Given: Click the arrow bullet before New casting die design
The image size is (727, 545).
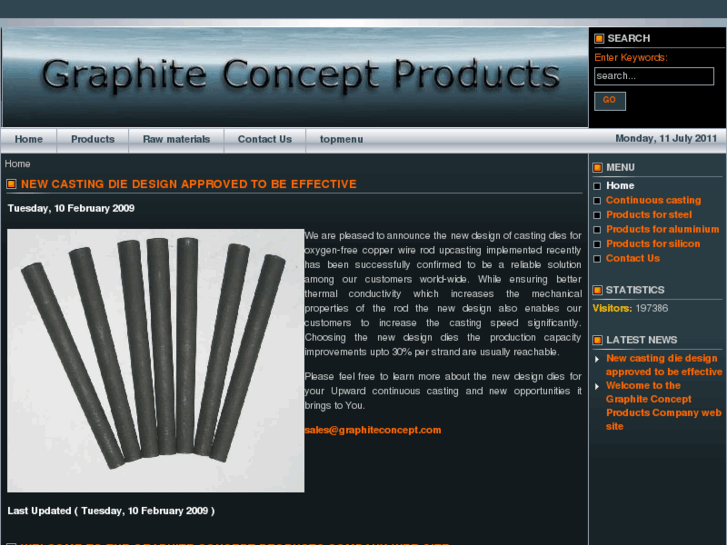Looking at the screenshot, I should (597, 359).
